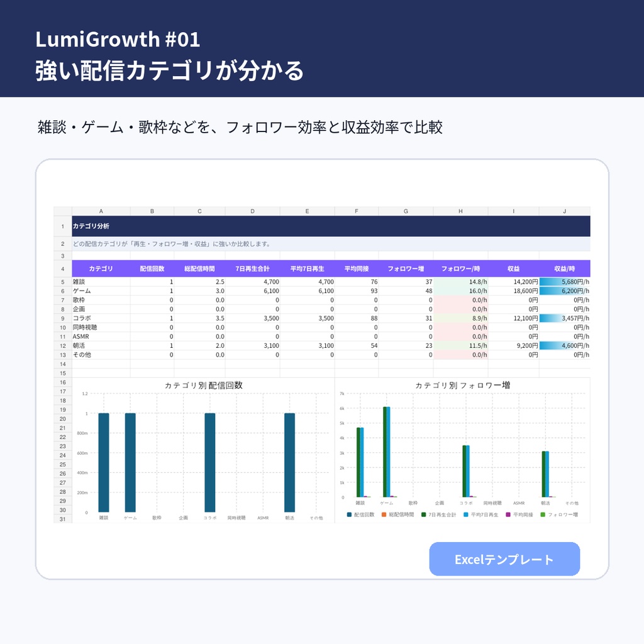Click the 平均同接 legend entry
This screenshot has height=644, width=644.
pyautogui.click(x=519, y=514)
